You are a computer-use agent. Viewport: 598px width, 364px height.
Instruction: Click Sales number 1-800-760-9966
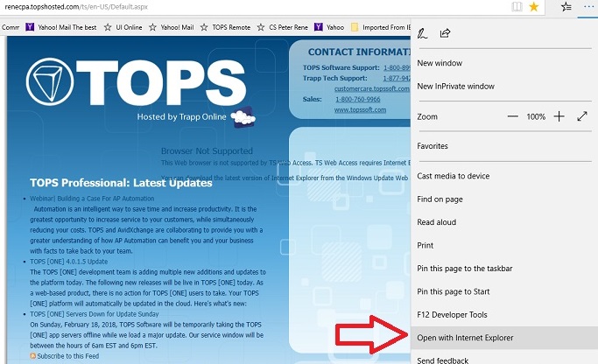358,99
